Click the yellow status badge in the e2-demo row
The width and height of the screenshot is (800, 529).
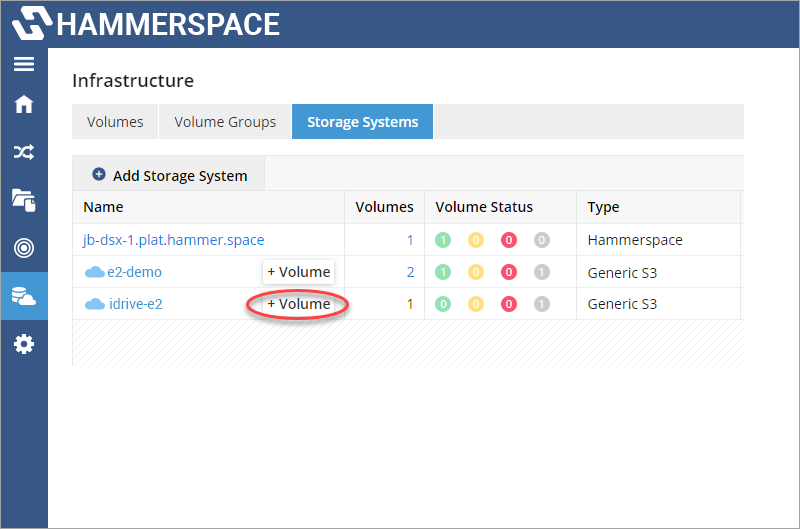[x=476, y=272]
